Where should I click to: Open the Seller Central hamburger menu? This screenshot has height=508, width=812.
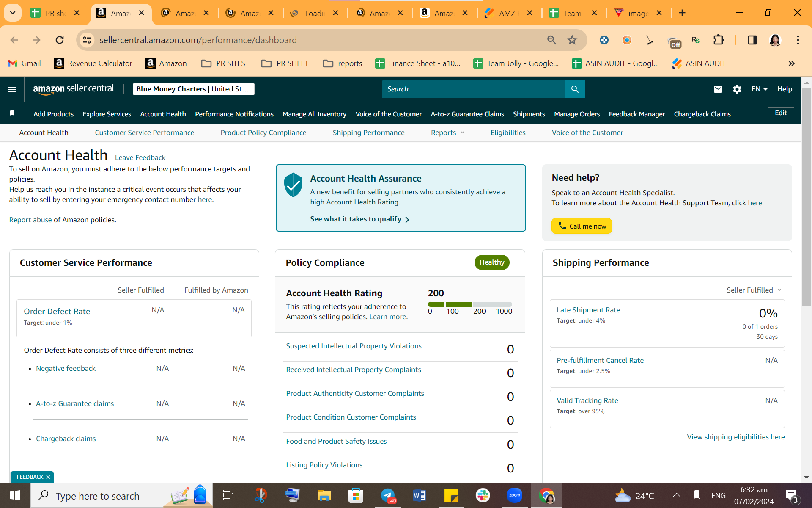click(12, 89)
